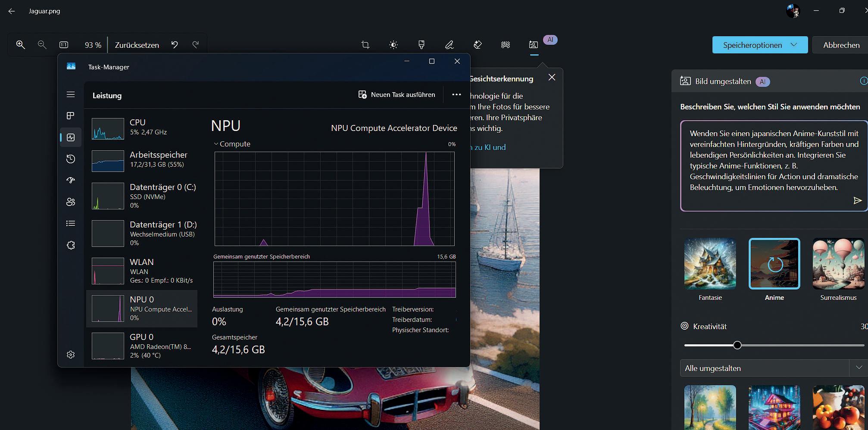
Task: Select the crop tool
Action: point(365,45)
